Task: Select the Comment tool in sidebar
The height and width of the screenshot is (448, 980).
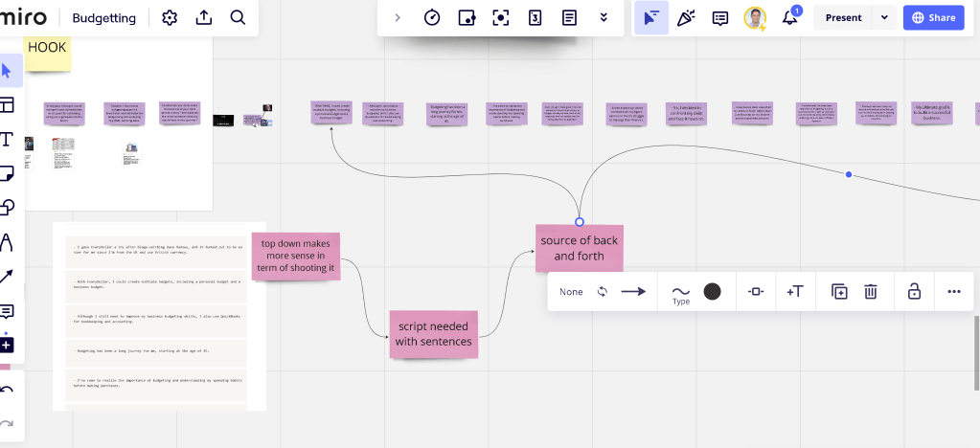Action: pos(7,310)
